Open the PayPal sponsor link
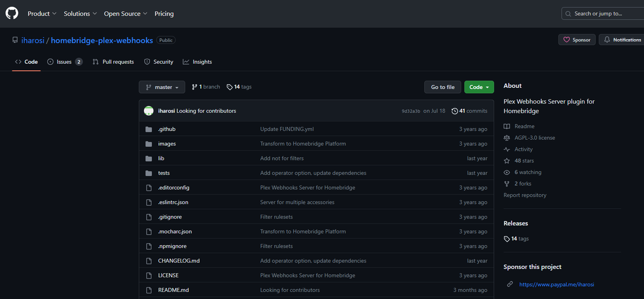This screenshot has height=299, width=644. (x=557, y=285)
